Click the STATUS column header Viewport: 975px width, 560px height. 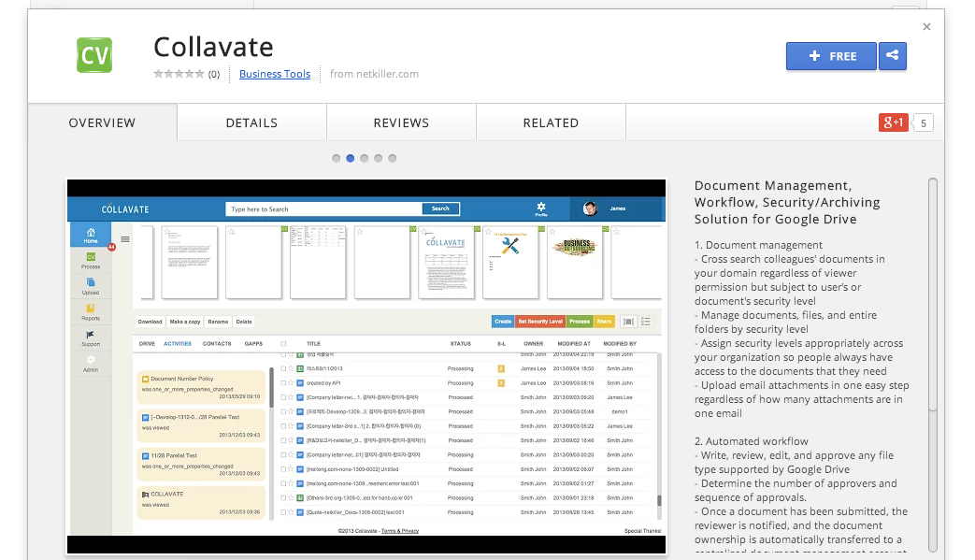(x=461, y=344)
